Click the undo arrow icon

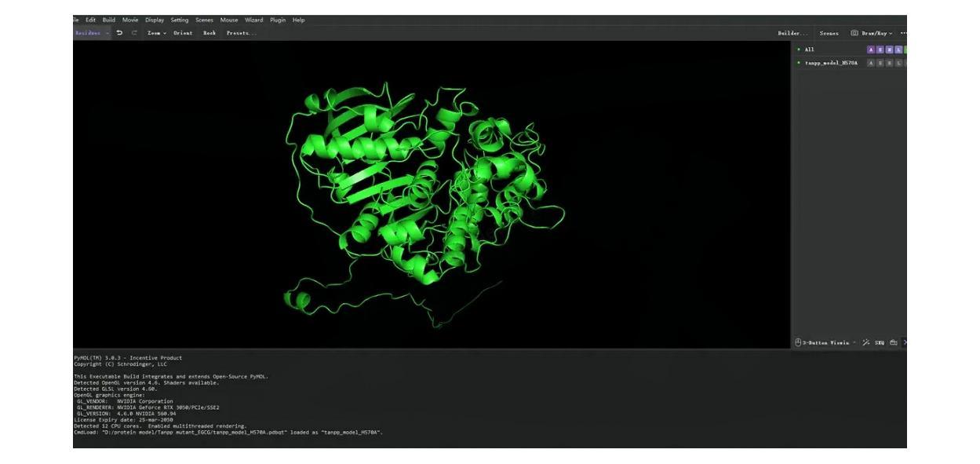tap(119, 33)
